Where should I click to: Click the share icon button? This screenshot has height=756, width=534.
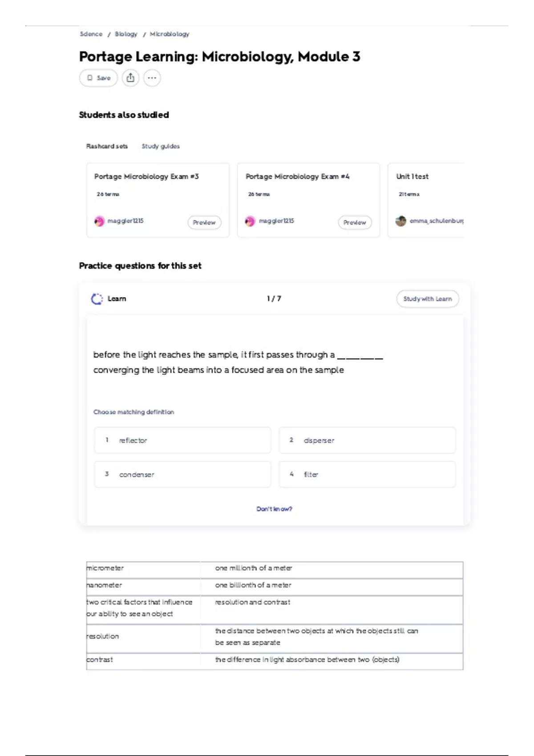130,78
